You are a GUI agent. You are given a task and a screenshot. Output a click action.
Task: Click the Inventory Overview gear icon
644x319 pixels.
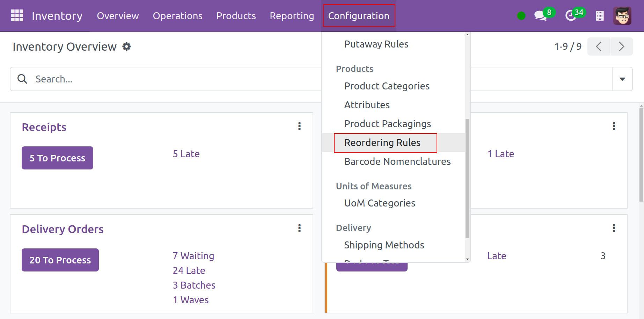point(126,46)
